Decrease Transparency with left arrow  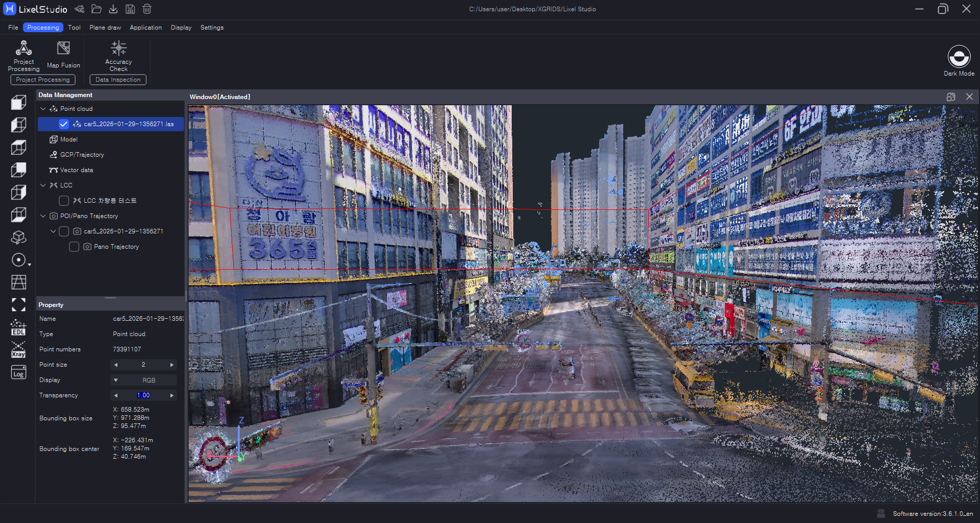pyautogui.click(x=116, y=395)
